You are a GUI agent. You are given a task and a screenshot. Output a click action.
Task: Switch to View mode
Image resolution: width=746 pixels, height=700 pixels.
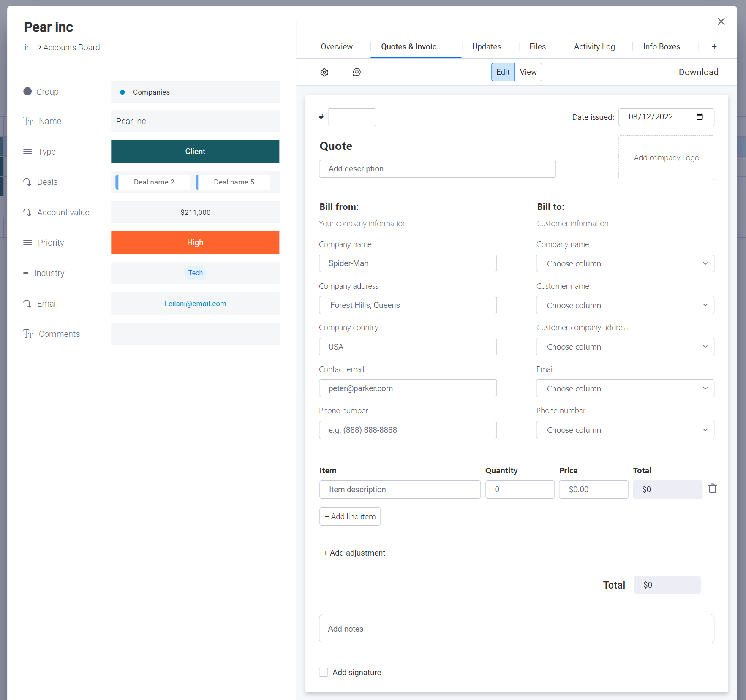pos(528,72)
